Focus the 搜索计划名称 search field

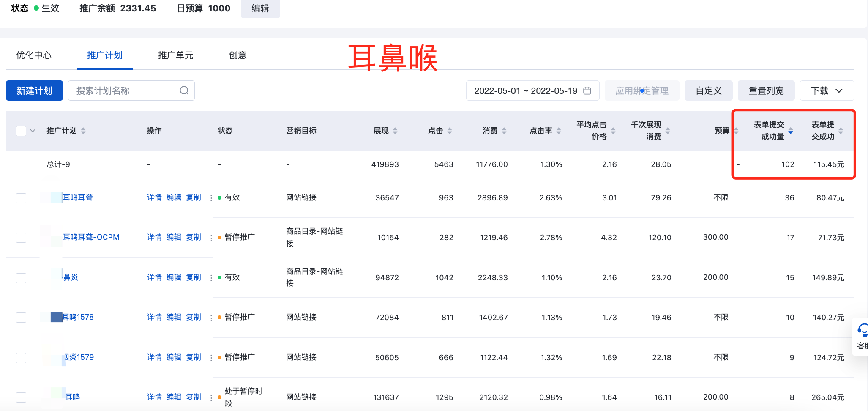click(125, 91)
